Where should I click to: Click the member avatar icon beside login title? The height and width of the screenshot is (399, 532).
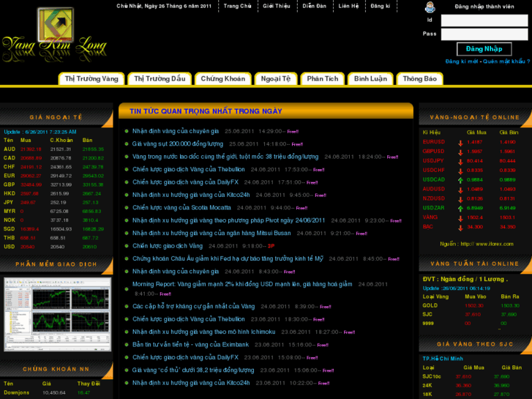[x=430, y=7]
